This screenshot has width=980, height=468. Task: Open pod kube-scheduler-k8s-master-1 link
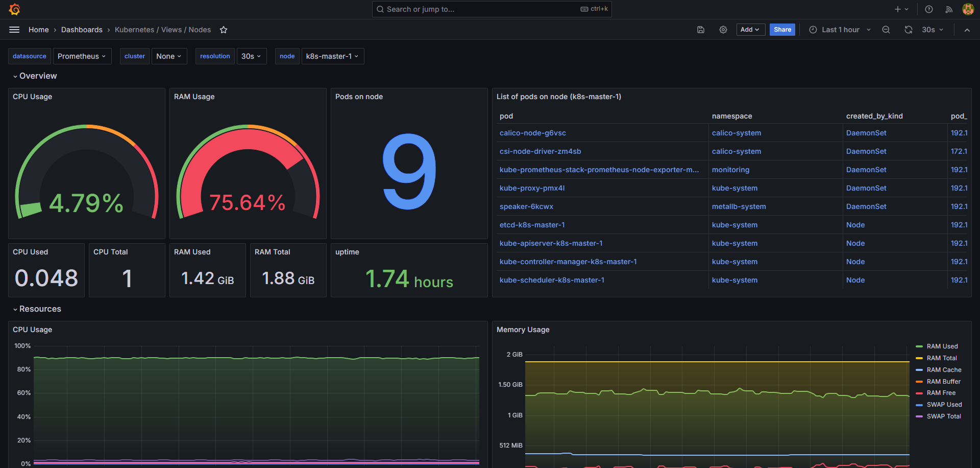click(552, 280)
